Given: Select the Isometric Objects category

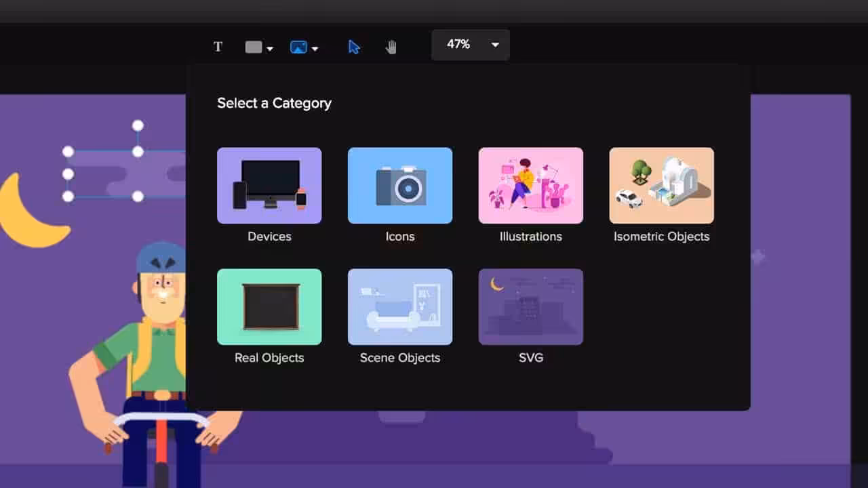Looking at the screenshot, I should point(661,186).
